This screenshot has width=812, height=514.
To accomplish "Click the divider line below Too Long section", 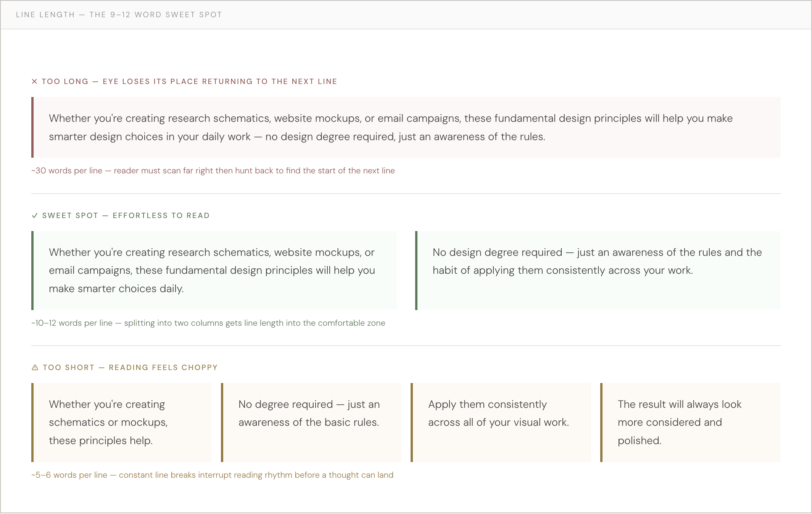I will [x=406, y=194].
